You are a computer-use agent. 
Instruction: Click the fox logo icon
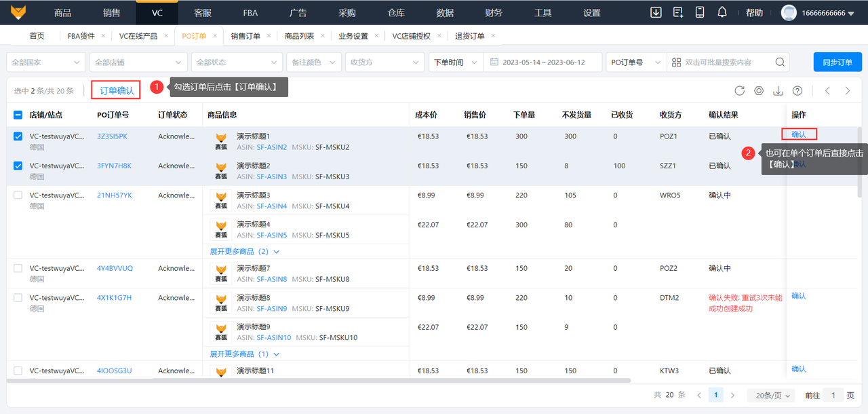coord(18,12)
